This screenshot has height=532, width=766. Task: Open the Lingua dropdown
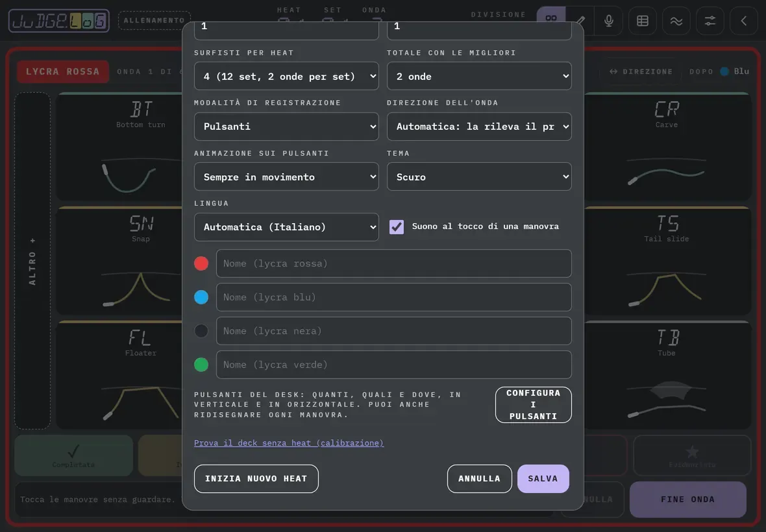pyautogui.click(x=286, y=227)
